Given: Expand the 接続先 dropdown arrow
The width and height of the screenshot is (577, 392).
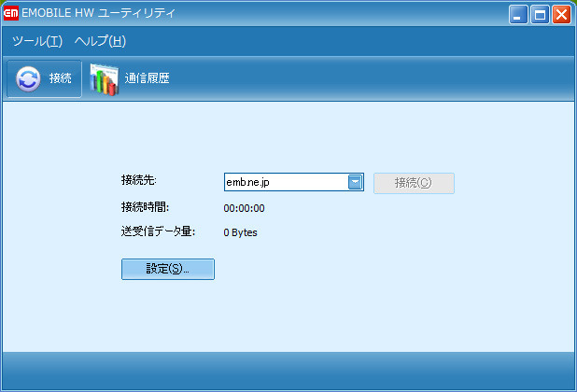Looking at the screenshot, I should [355, 182].
